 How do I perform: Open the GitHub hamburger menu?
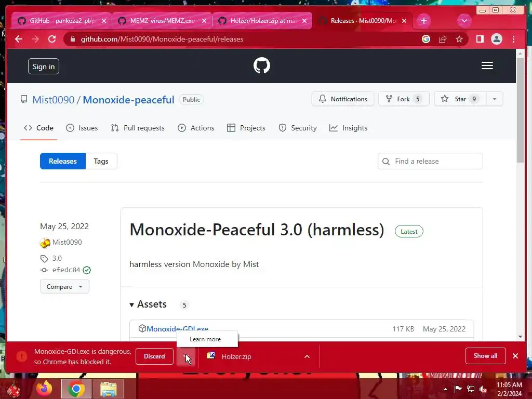click(x=487, y=65)
